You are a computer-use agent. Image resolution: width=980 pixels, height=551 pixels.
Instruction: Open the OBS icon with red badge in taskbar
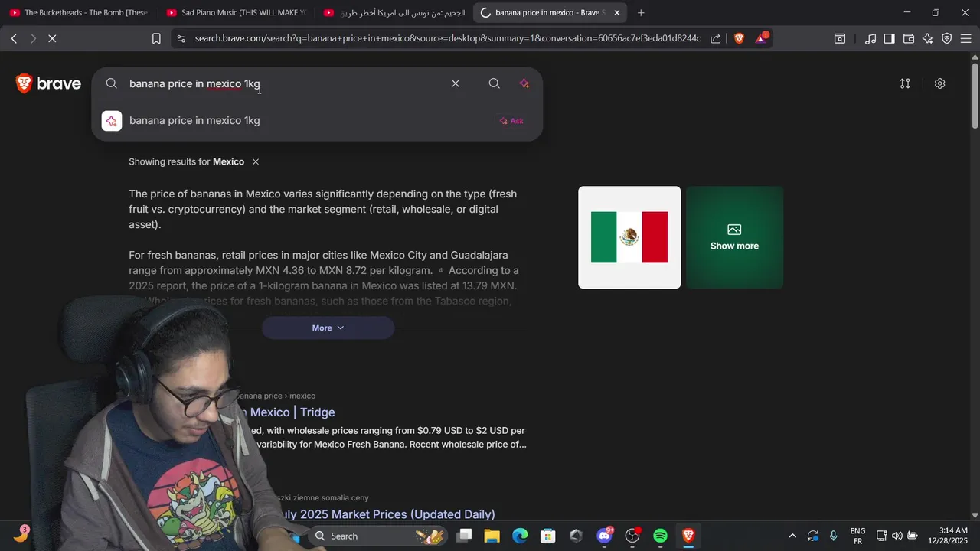pyautogui.click(x=632, y=536)
